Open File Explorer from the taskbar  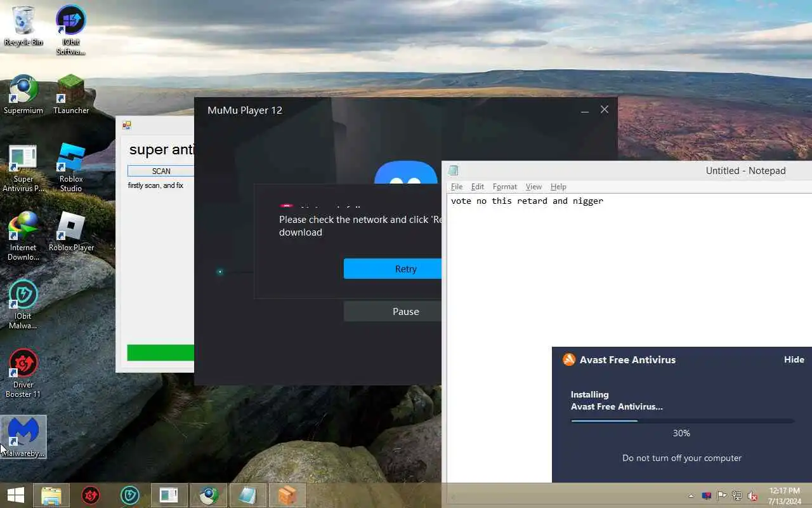[51, 495]
